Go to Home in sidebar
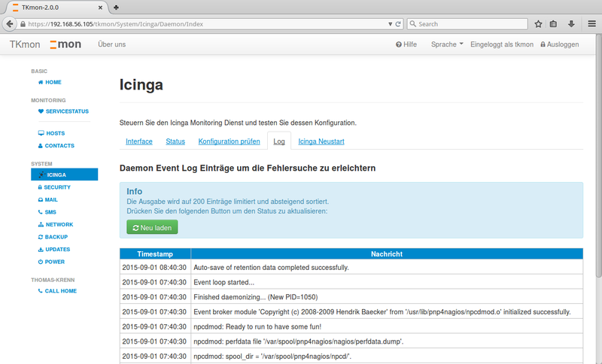Viewport: 602px width, 364px height. coord(50,82)
